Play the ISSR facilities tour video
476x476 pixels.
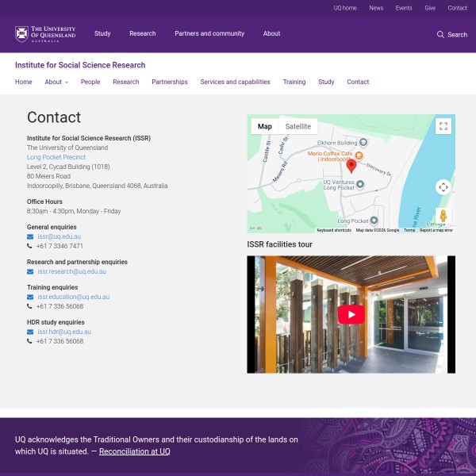pos(351,314)
